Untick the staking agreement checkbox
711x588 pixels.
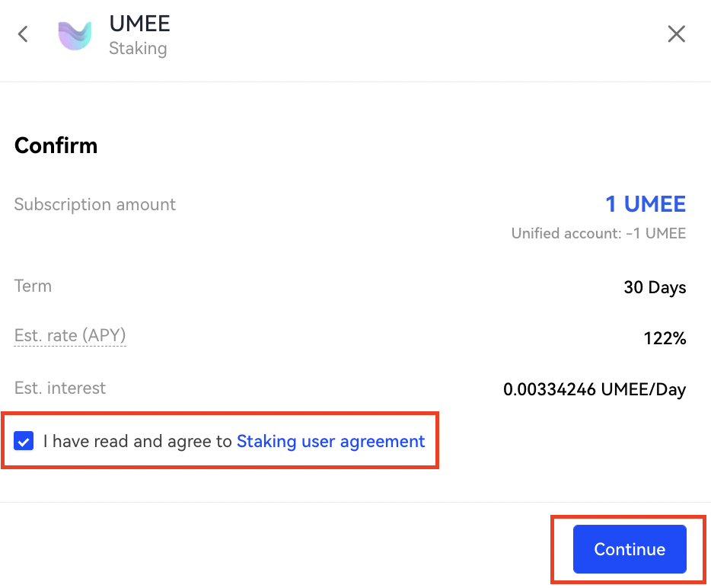(24, 440)
